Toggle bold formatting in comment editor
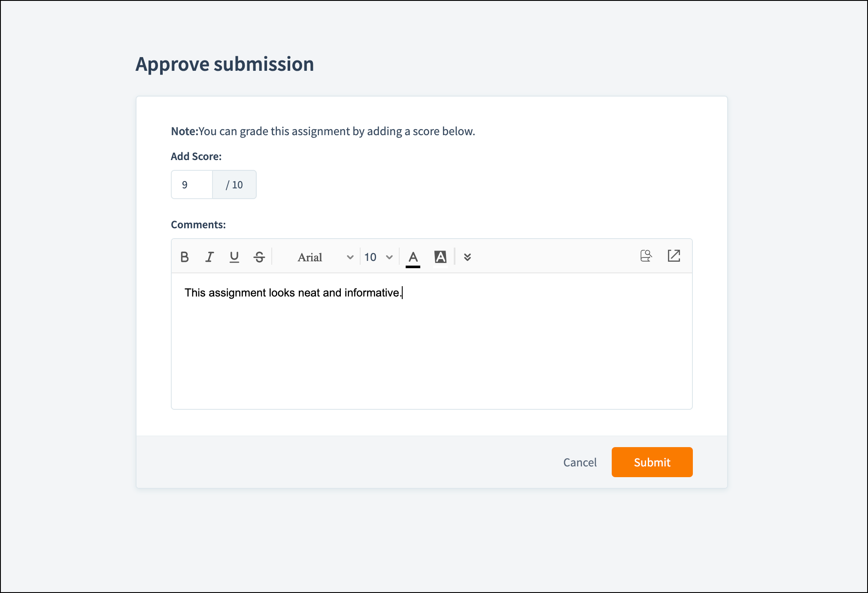Viewport: 868px width, 593px height. 185,257
